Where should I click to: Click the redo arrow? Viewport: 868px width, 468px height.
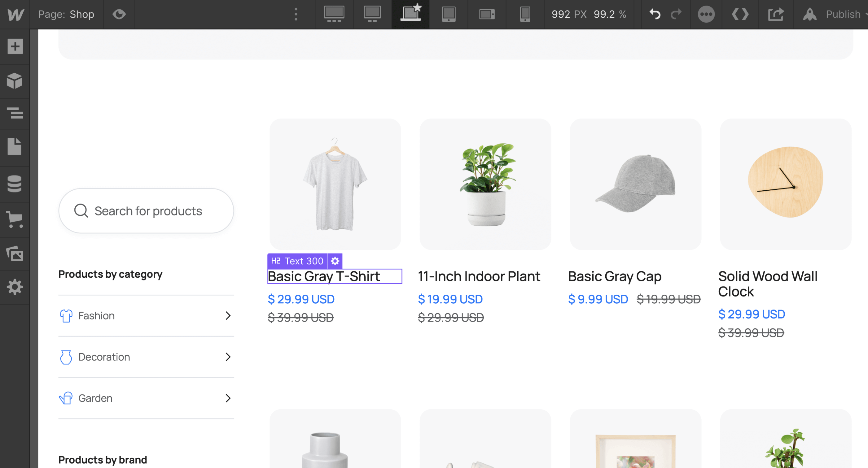tap(676, 14)
